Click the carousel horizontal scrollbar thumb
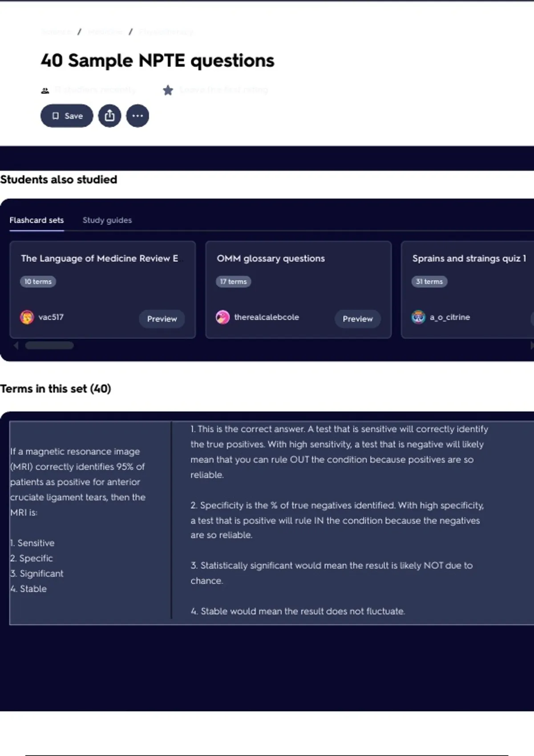Viewport: 534px width, 756px height. pyautogui.click(x=49, y=346)
